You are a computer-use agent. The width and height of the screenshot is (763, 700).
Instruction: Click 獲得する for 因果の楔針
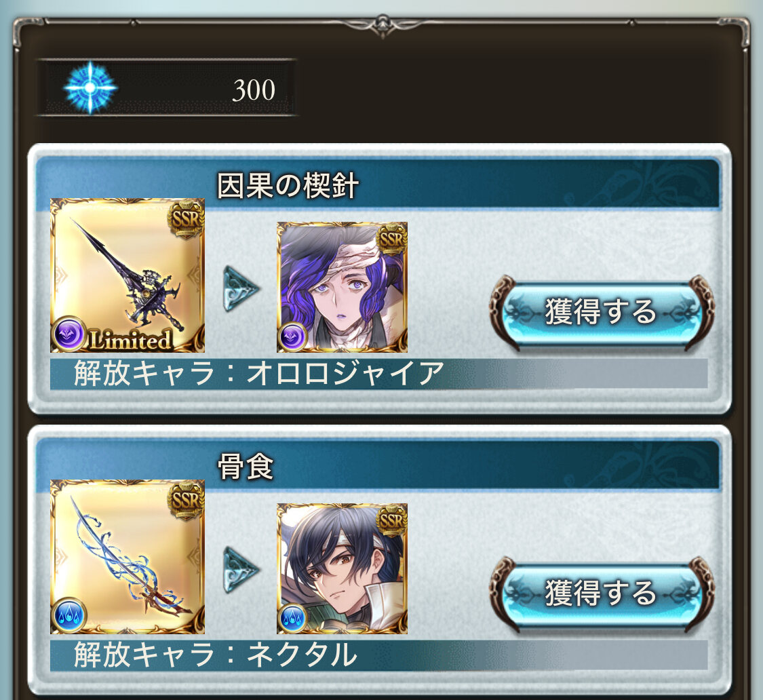coord(602,311)
